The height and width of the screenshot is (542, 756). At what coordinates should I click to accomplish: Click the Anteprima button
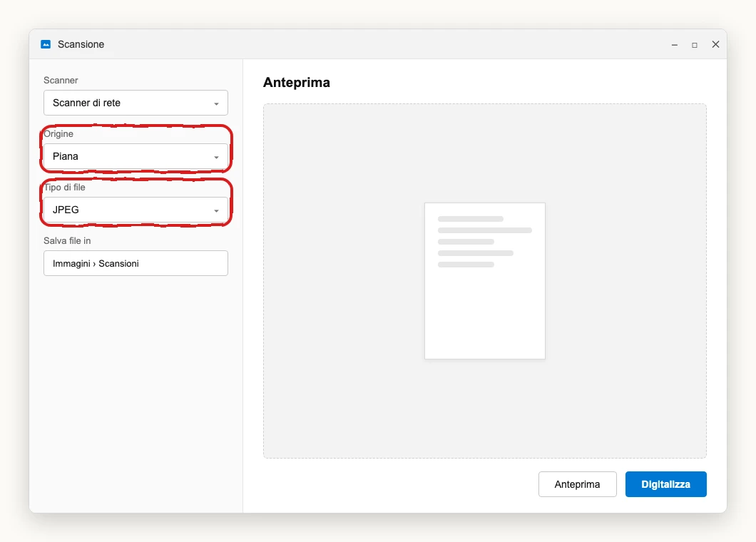[577, 484]
